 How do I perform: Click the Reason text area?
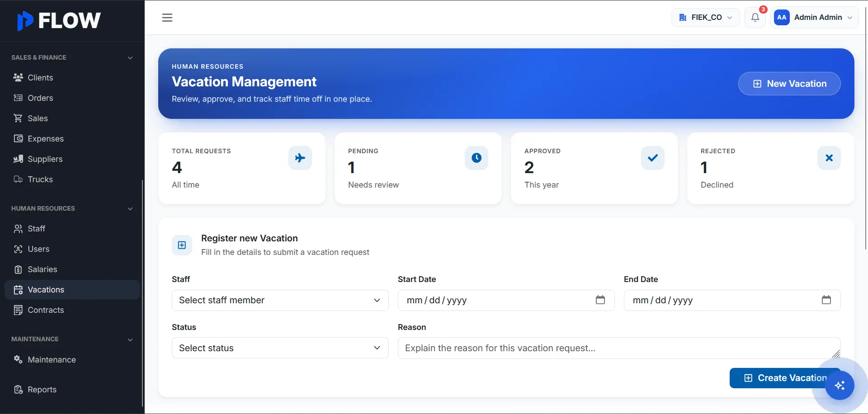pos(619,348)
